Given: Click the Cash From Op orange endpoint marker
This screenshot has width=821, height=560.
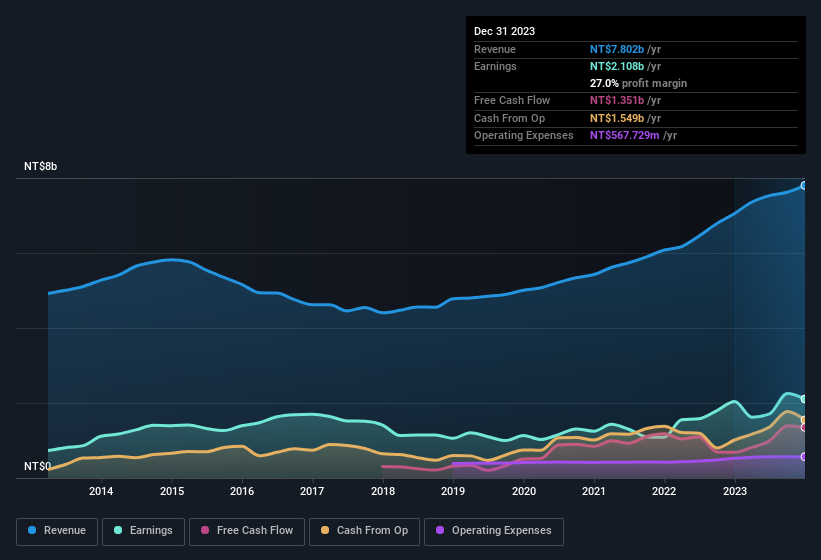Looking at the screenshot, I should coord(804,420).
